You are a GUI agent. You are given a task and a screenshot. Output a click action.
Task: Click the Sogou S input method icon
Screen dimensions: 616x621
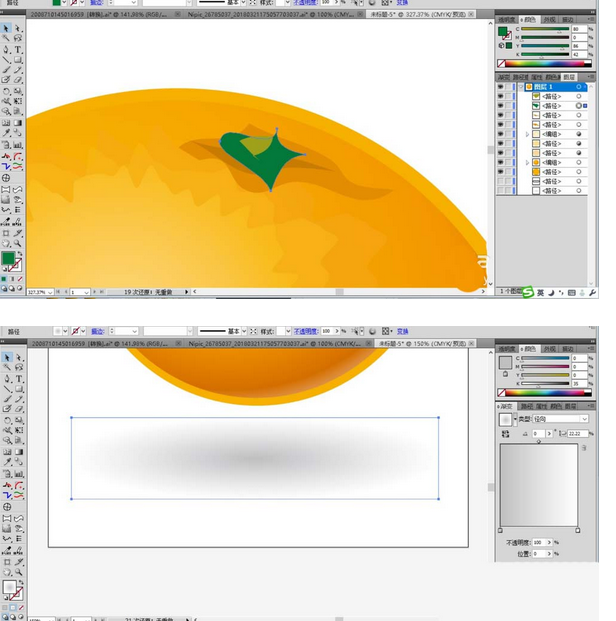coord(528,292)
